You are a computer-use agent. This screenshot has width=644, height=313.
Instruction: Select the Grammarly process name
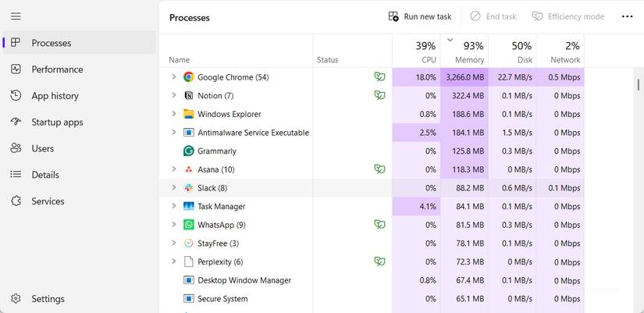217,151
